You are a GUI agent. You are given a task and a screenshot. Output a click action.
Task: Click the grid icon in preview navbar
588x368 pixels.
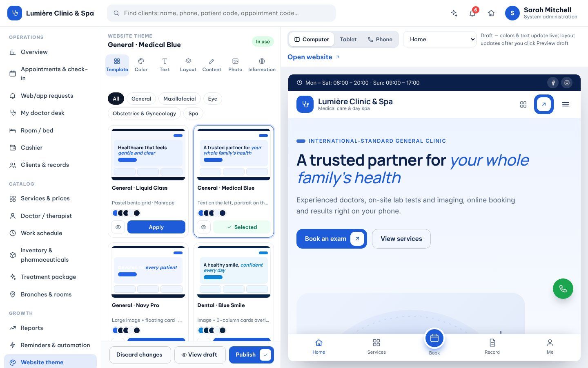(x=523, y=104)
